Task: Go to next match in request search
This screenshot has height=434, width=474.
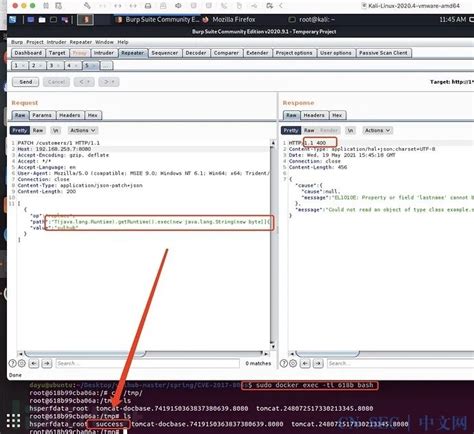Action: 47,363
